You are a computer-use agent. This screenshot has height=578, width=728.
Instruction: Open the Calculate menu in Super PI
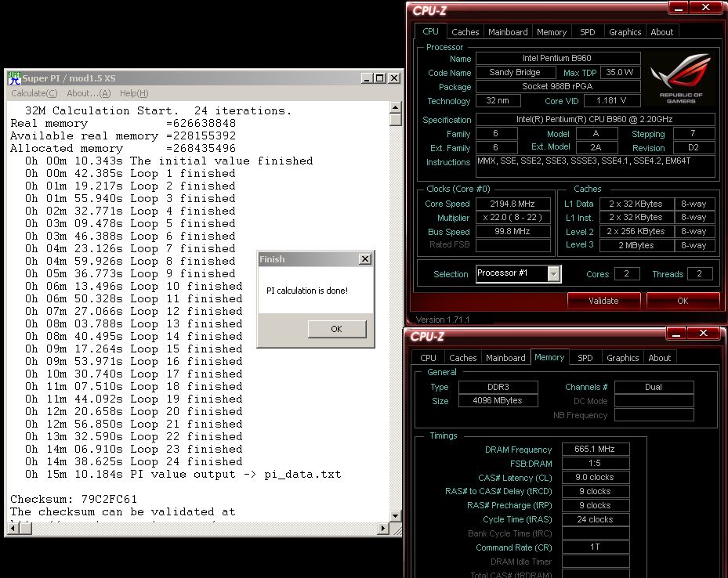[34, 93]
